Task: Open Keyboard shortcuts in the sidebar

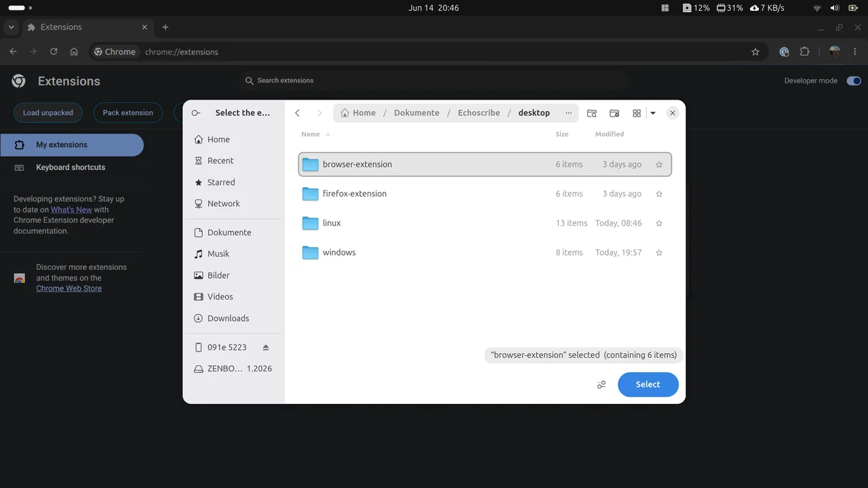Action: tap(72, 167)
